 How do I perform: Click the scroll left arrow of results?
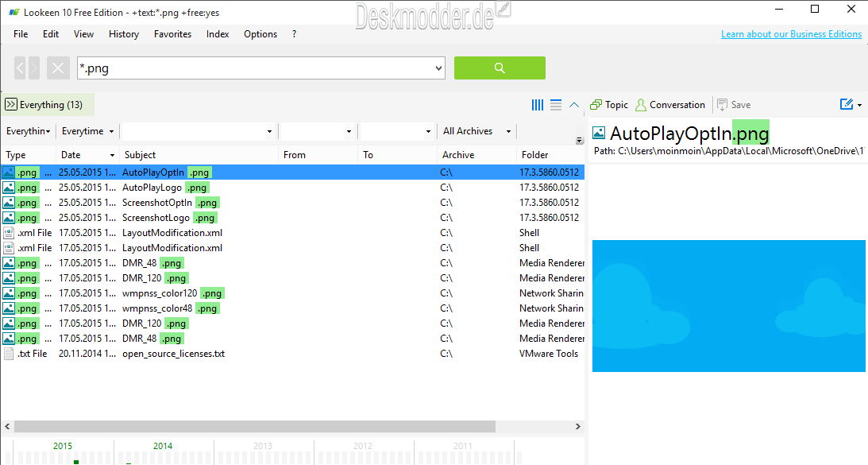[x=7, y=426]
